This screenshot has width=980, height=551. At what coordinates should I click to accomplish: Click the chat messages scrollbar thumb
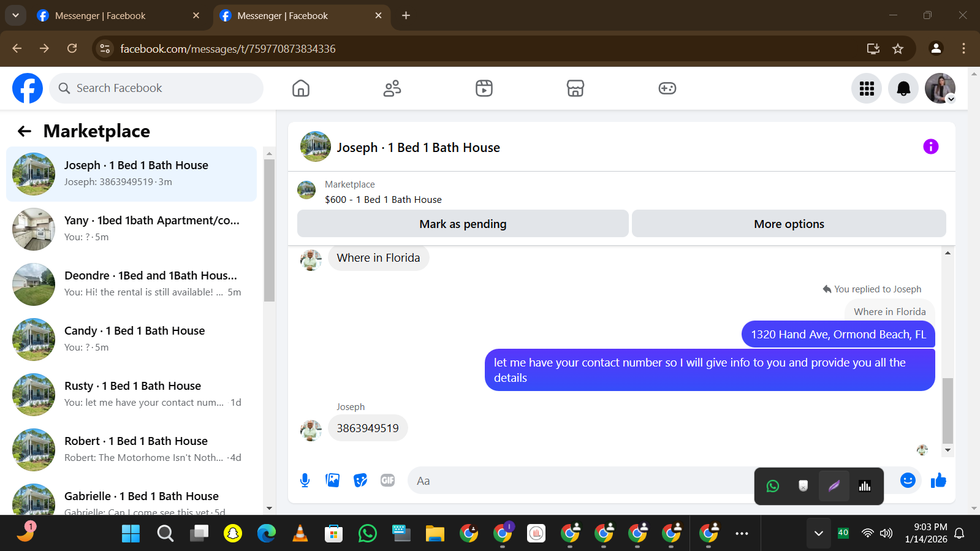(948, 411)
